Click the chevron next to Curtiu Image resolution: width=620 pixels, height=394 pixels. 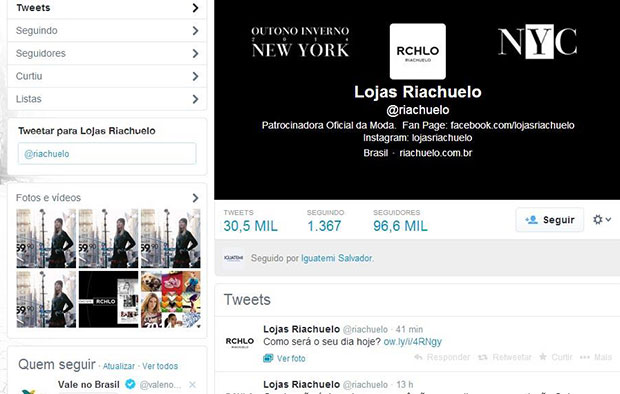pyautogui.click(x=195, y=76)
